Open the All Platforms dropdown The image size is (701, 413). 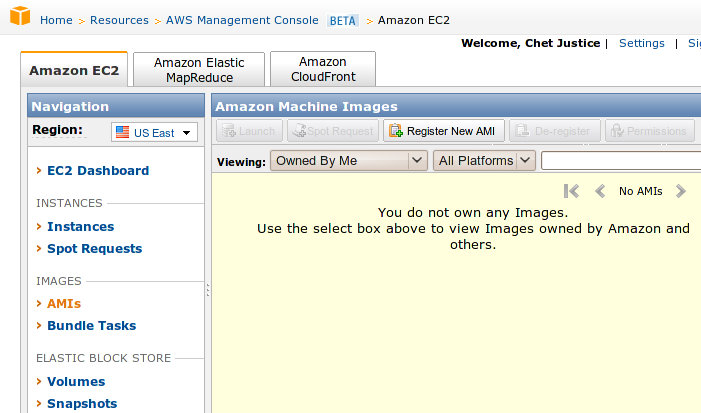click(484, 160)
